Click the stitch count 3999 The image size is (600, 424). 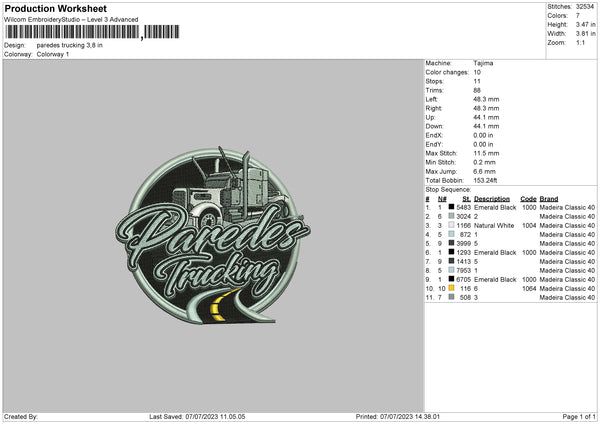(x=464, y=243)
